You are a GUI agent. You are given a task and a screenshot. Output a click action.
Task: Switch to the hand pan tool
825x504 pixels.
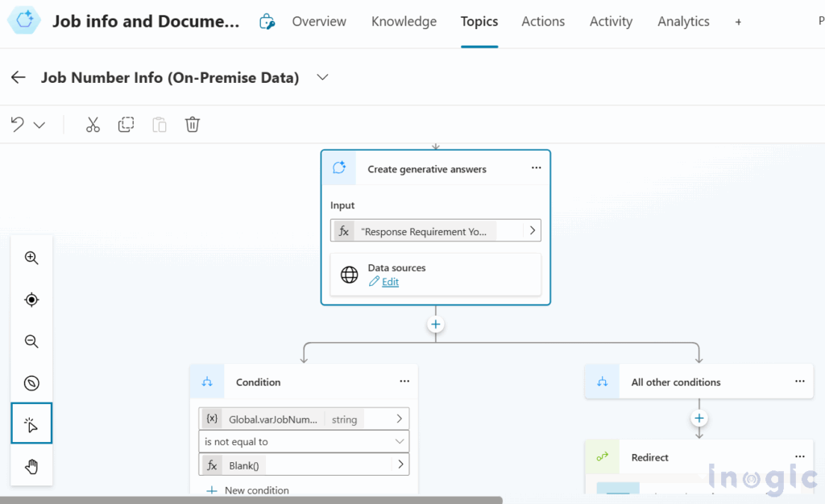tap(31, 466)
